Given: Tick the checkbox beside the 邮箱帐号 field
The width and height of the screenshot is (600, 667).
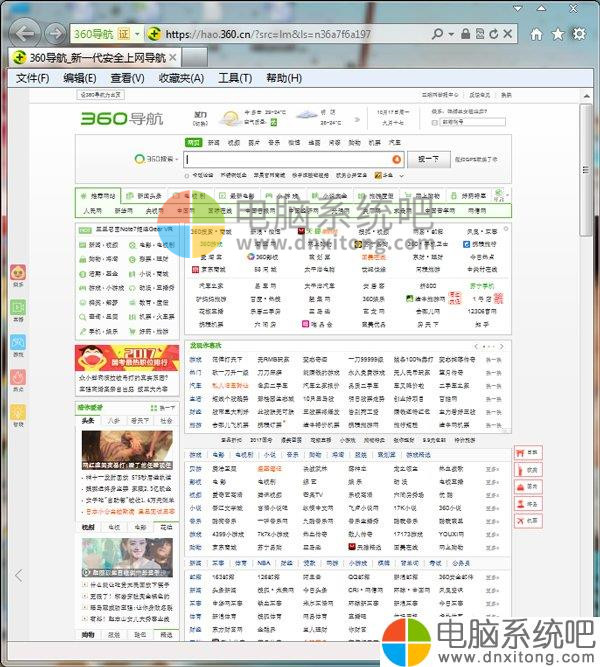Looking at the screenshot, I should click(434, 123).
